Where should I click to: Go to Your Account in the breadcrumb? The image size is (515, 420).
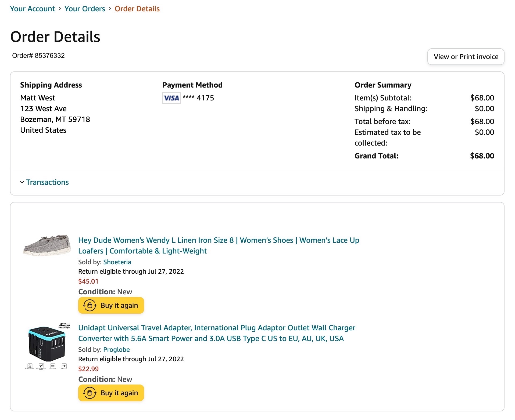click(x=32, y=9)
